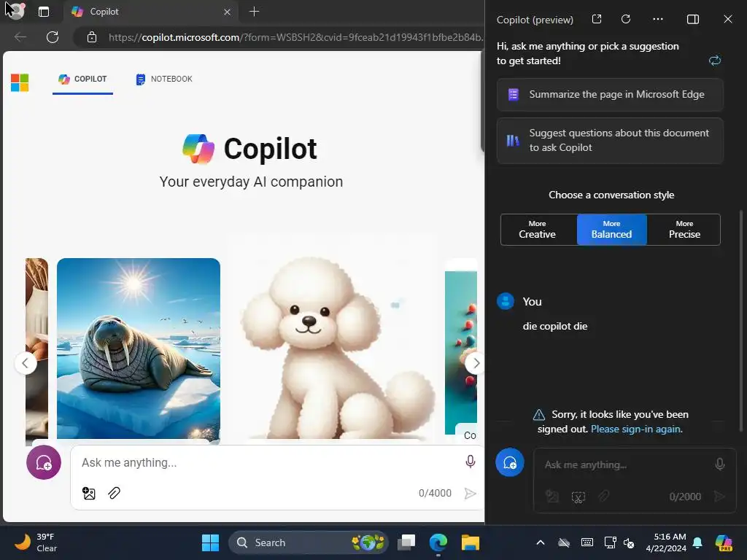Open Microsoft Edge from the taskbar
This screenshot has width=747, height=560.
[438, 542]
